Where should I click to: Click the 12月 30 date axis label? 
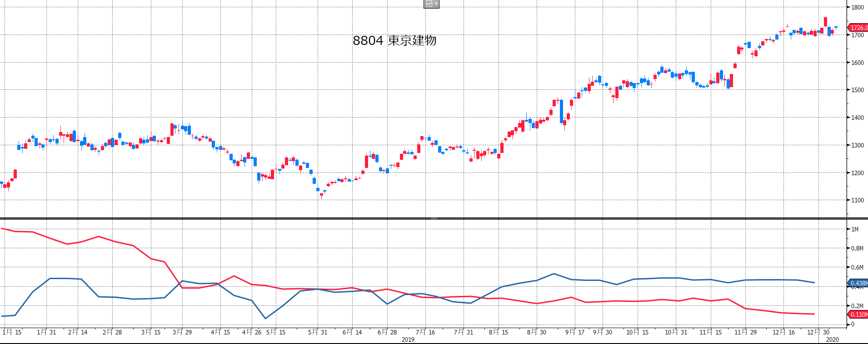(x=818, y=332)
